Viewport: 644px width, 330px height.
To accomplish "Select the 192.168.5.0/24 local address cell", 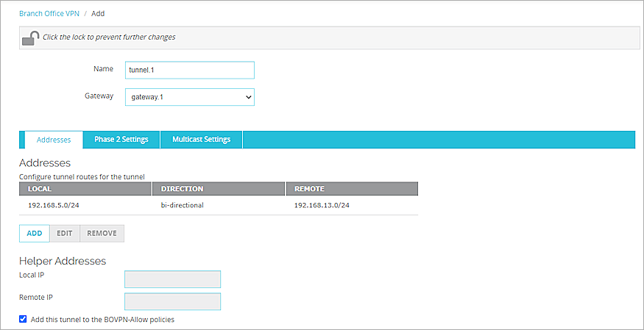I will [x=54, y=205].
